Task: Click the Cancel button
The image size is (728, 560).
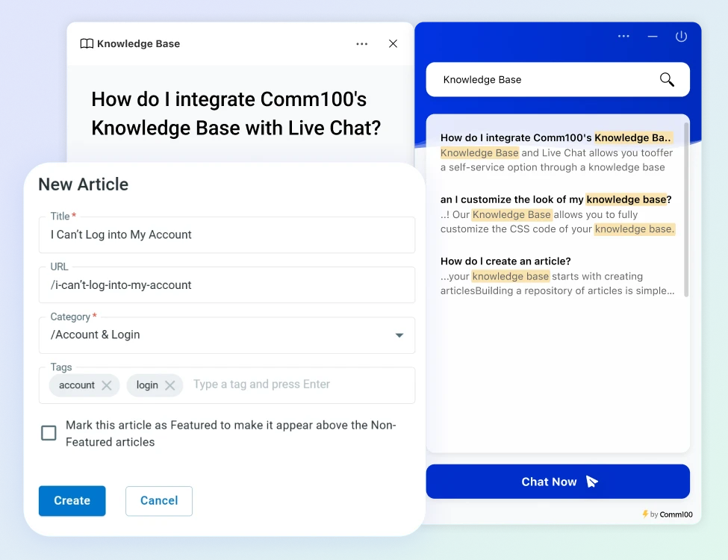Action: pyautogui.click(x=159, y=501)
